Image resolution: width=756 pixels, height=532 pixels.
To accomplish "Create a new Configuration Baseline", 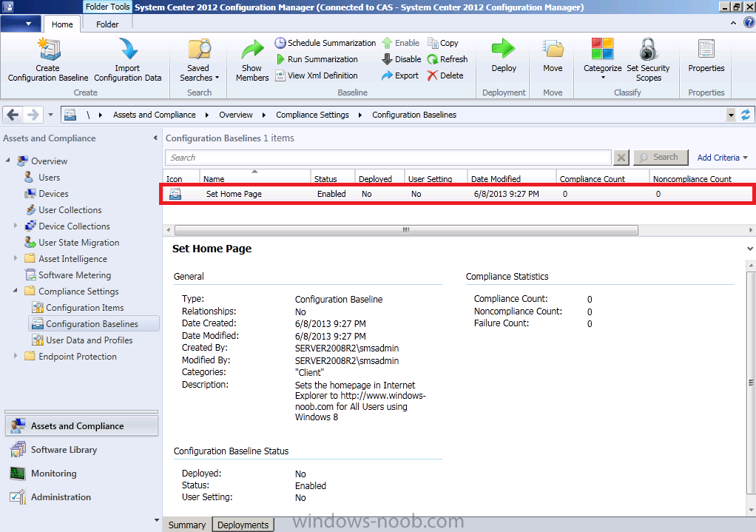I will [x=48, y=60].
